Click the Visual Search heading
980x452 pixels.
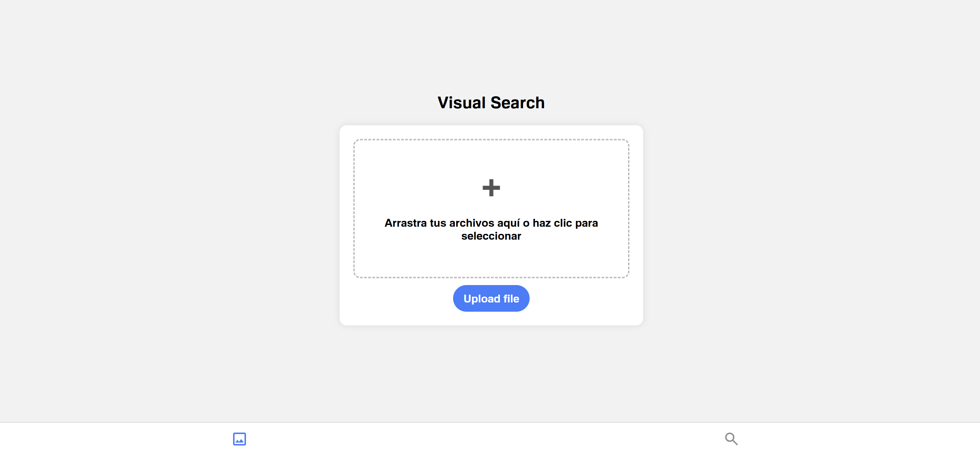(x=491, y=103)
